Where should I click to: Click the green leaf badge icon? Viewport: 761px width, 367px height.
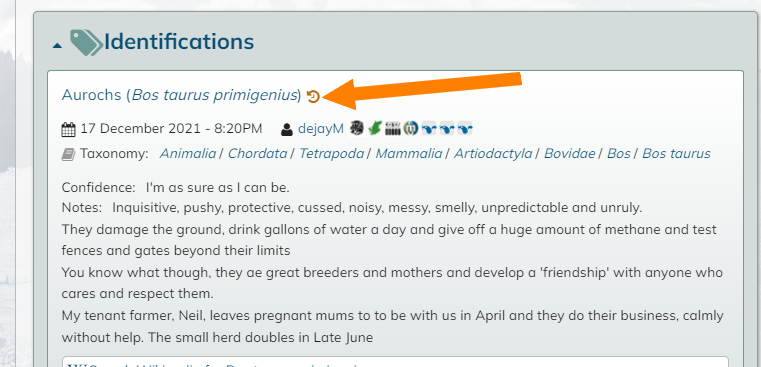[375, 128]
